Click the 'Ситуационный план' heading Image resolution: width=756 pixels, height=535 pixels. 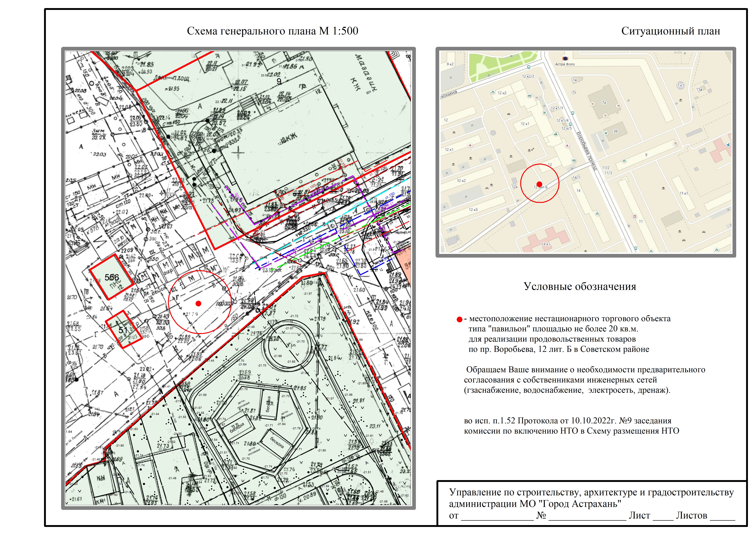click(670, 31)
